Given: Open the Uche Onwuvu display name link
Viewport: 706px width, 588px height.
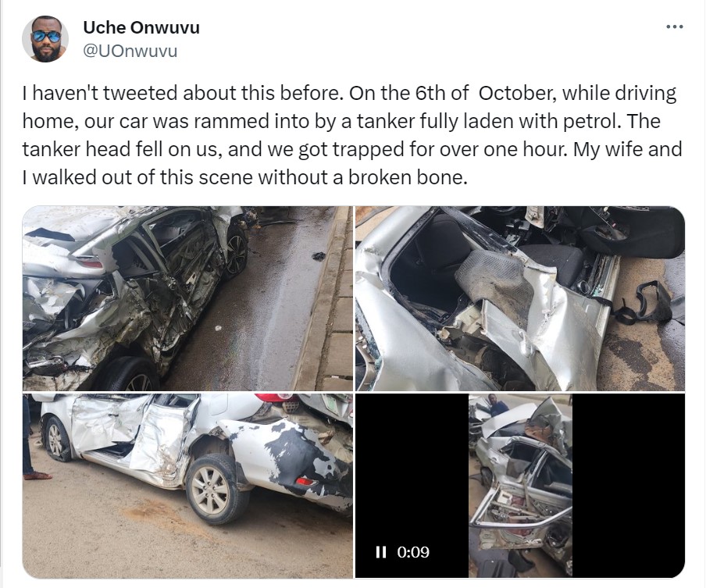Looking at the screenshot, I should point(141,27).
